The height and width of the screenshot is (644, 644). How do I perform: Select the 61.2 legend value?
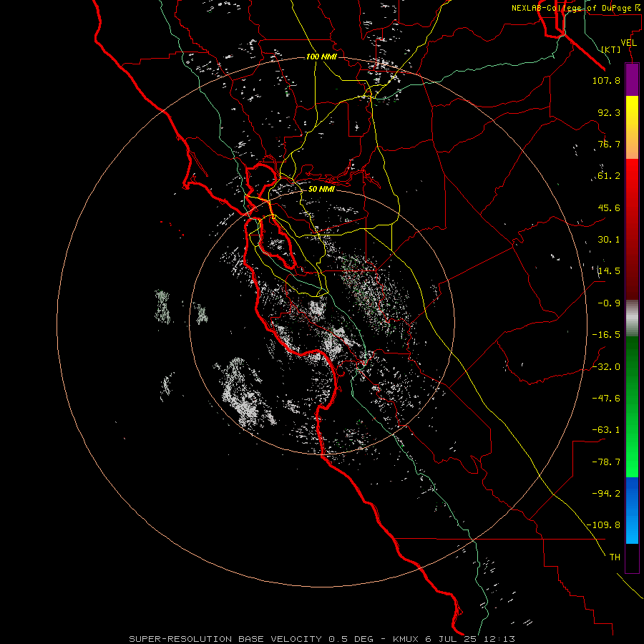609,176
